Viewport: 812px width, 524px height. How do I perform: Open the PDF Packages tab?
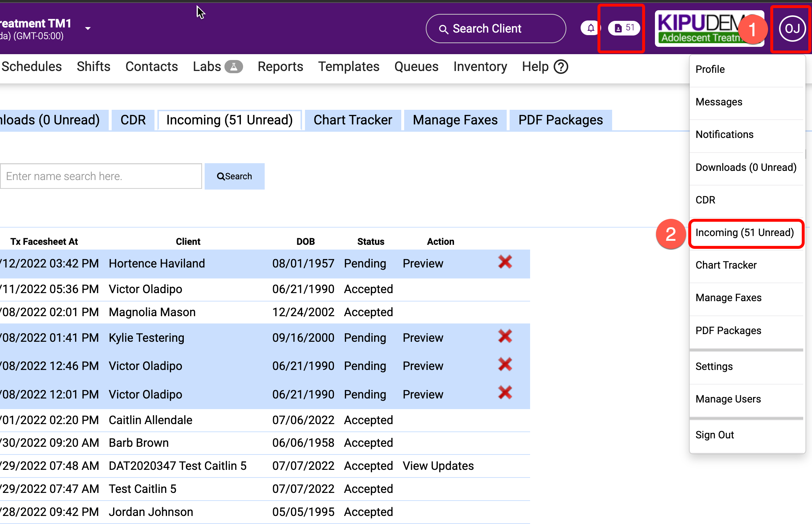point(560,120)
